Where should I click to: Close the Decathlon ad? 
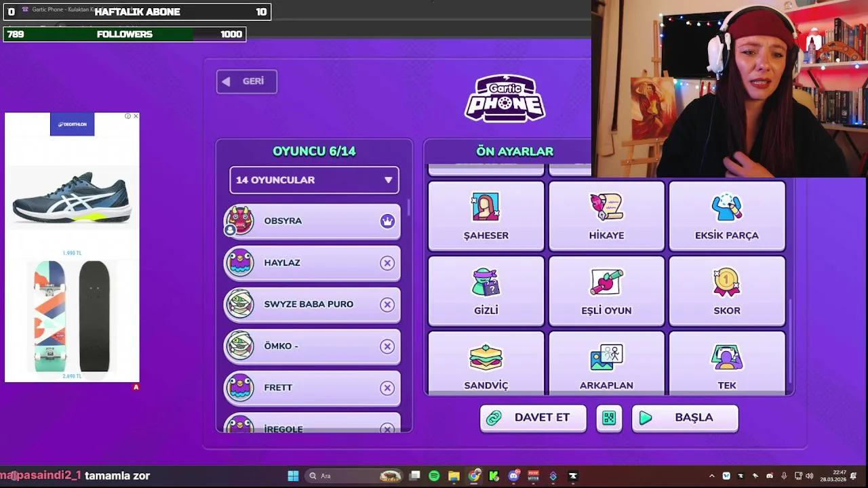pyautogui.click(x=136, y=117)
